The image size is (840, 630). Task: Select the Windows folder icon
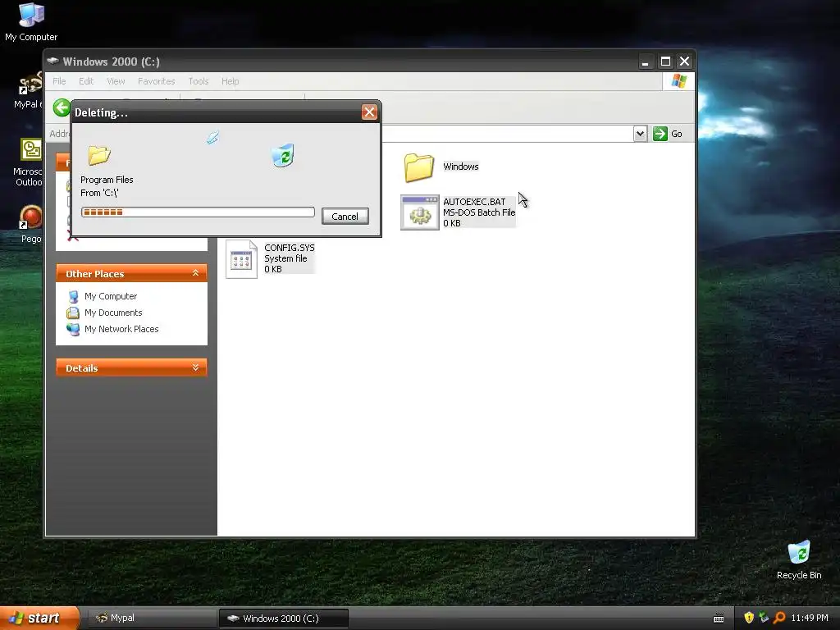(x=418, y=167)
